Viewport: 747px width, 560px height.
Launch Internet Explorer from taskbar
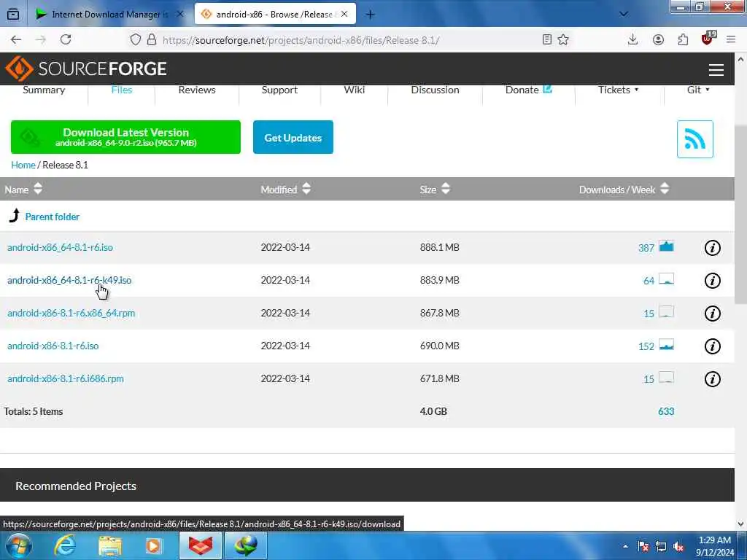coord(64,545)
